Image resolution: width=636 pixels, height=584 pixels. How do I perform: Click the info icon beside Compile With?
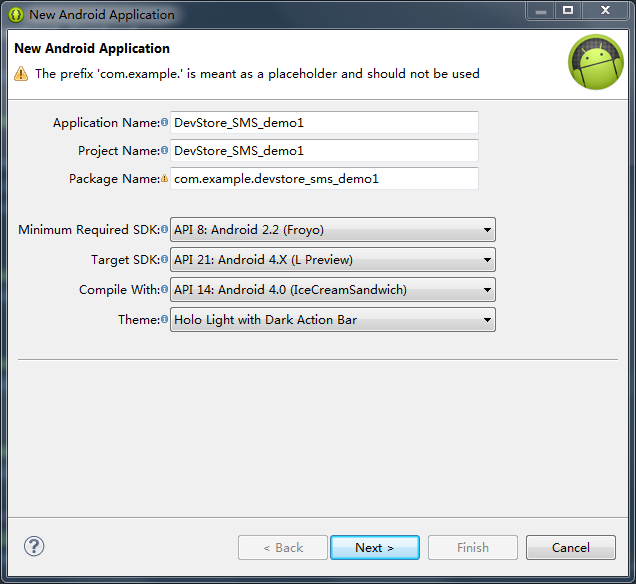coord(165,290)
